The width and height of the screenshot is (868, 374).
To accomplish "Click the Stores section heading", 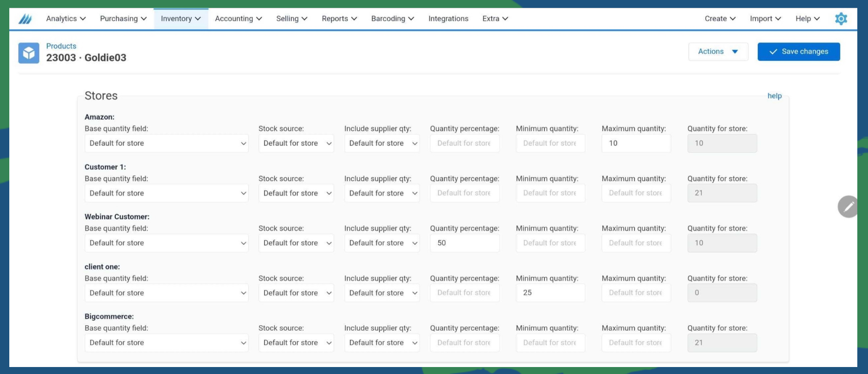I will pyautogui.click(x=101, y=96).
